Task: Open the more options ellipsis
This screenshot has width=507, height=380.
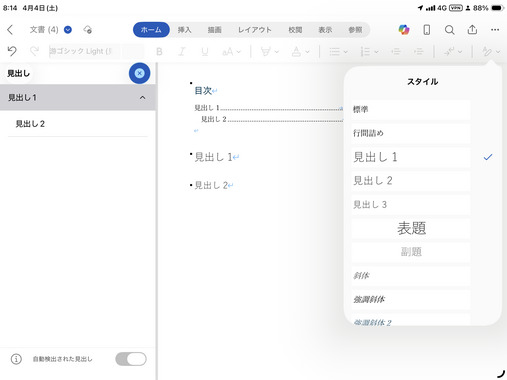Action: (495, 30)
